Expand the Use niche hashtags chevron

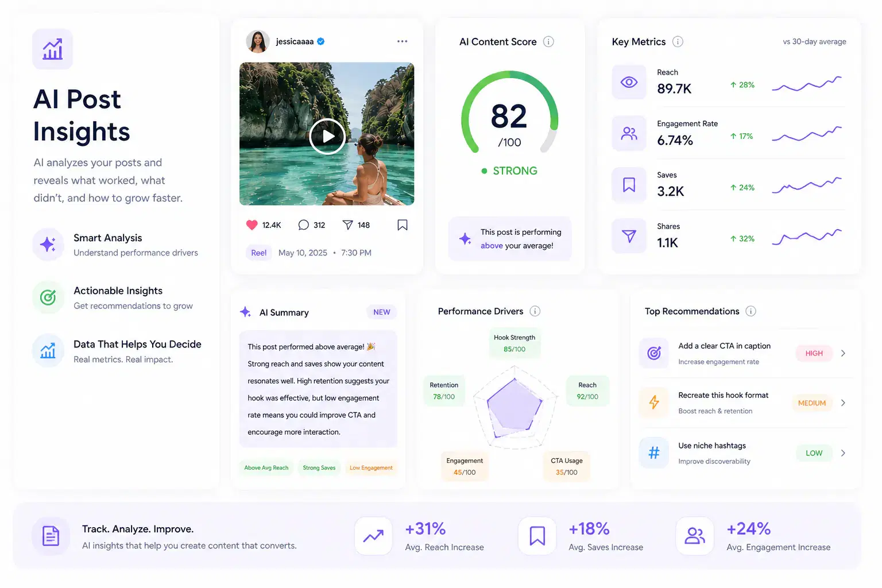[843, 453]
